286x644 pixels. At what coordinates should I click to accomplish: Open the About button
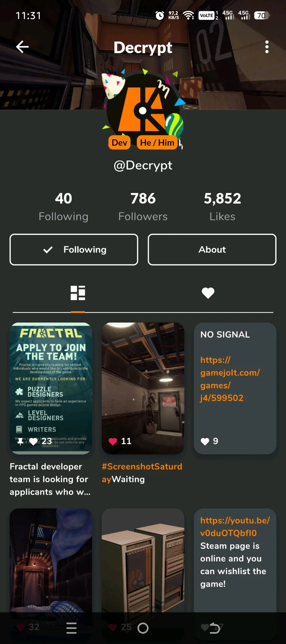pos(212,249)
